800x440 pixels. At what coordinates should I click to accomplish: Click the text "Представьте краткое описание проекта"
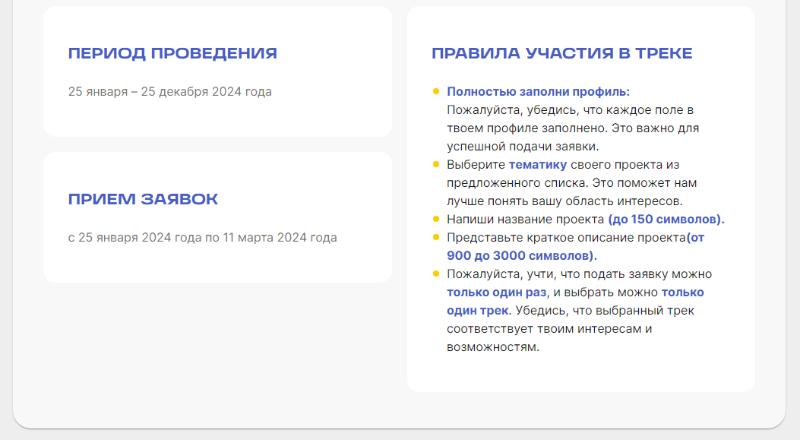tap(565, 237)
